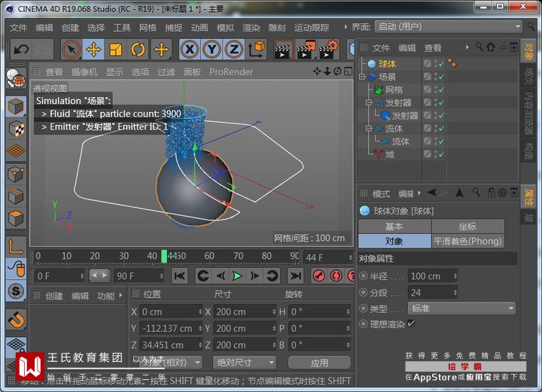The height and width of the screenshot is (392, 542).
Task: Open viewport ProRender menu
Action: [231, 71]
